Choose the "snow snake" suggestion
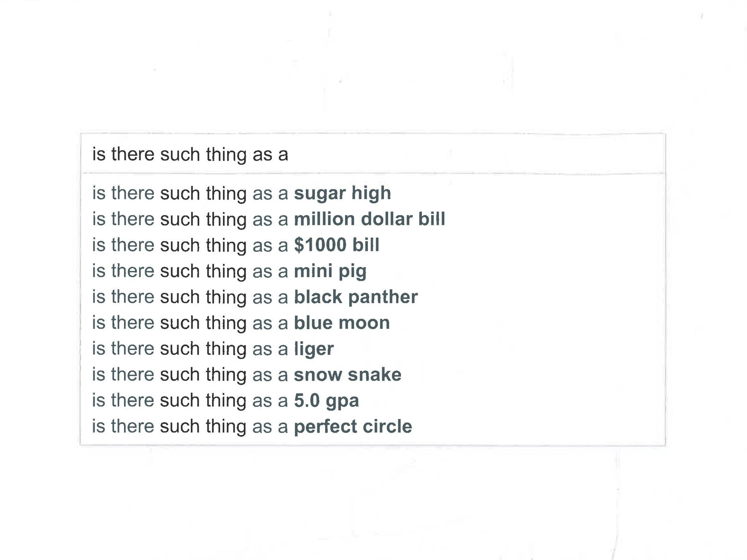This screenshot has height=560, width=747. click(x=247, y=374)
